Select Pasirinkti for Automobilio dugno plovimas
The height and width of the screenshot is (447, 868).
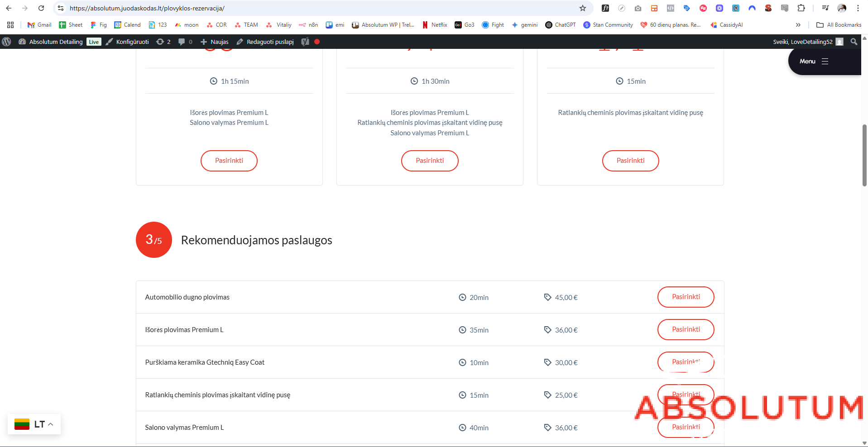pos(686,297)
